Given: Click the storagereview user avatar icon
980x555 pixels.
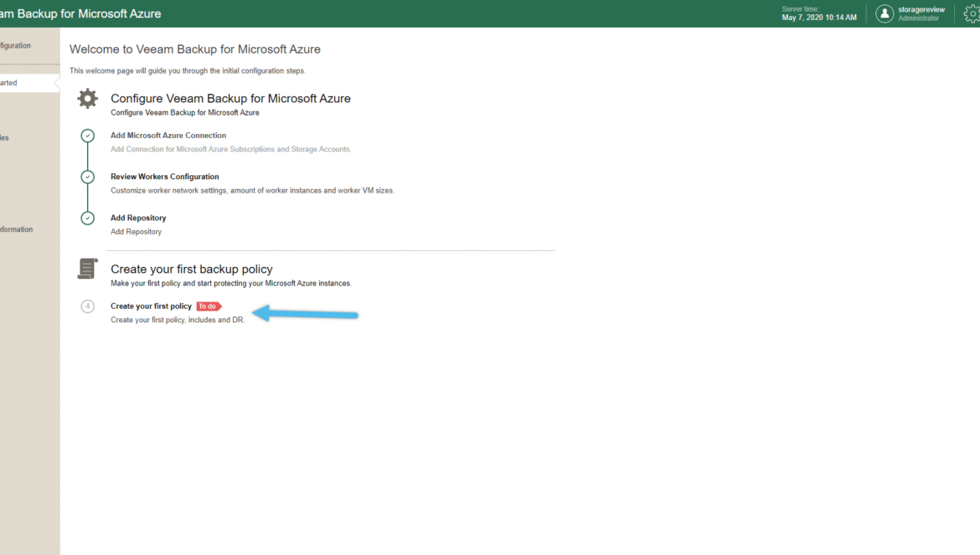Looking at the screenshot, I should [885, 13].
